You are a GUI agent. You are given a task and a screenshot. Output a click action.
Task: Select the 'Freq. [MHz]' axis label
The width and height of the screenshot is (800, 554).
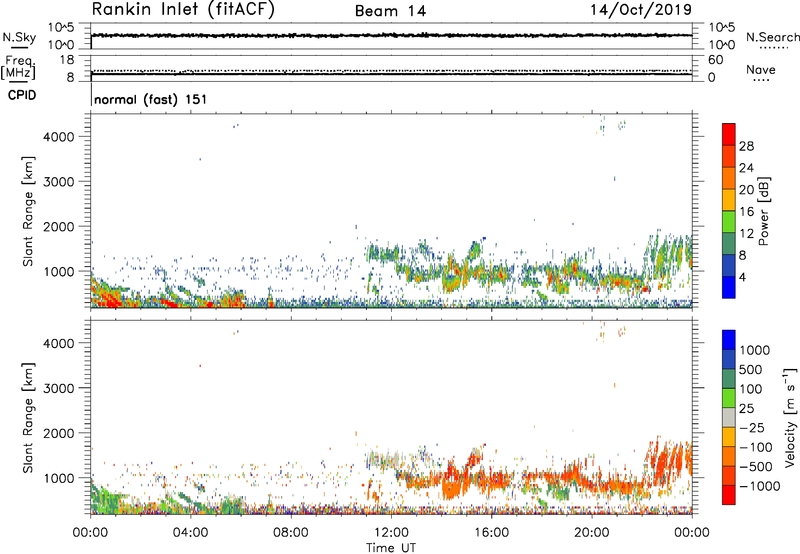point(18,67)
